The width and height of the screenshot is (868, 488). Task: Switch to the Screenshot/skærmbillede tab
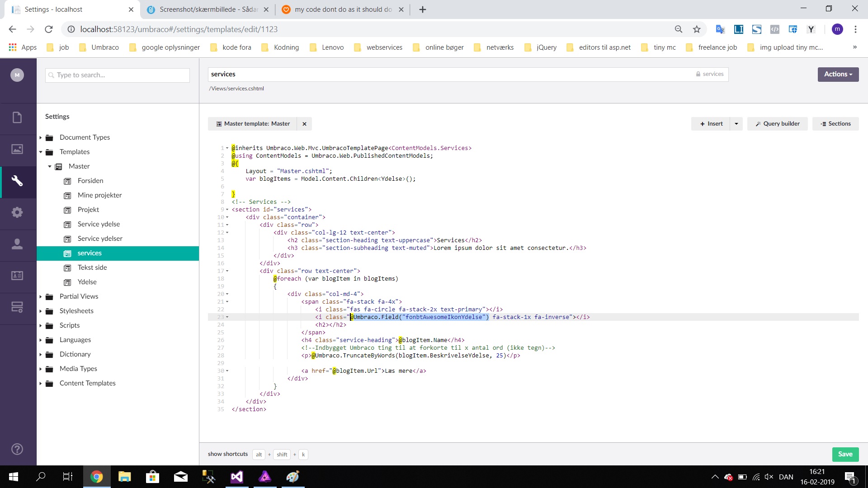tap(208, 9)
